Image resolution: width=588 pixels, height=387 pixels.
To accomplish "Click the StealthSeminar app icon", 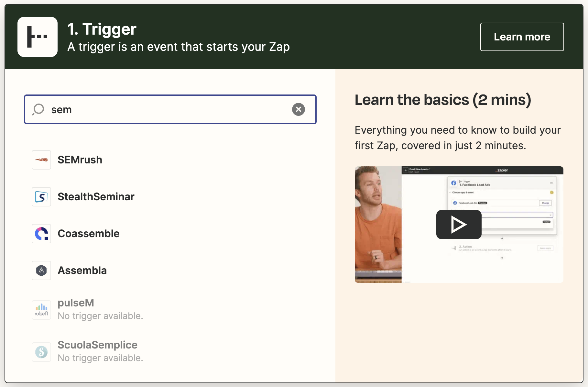I will coord(41,197).
